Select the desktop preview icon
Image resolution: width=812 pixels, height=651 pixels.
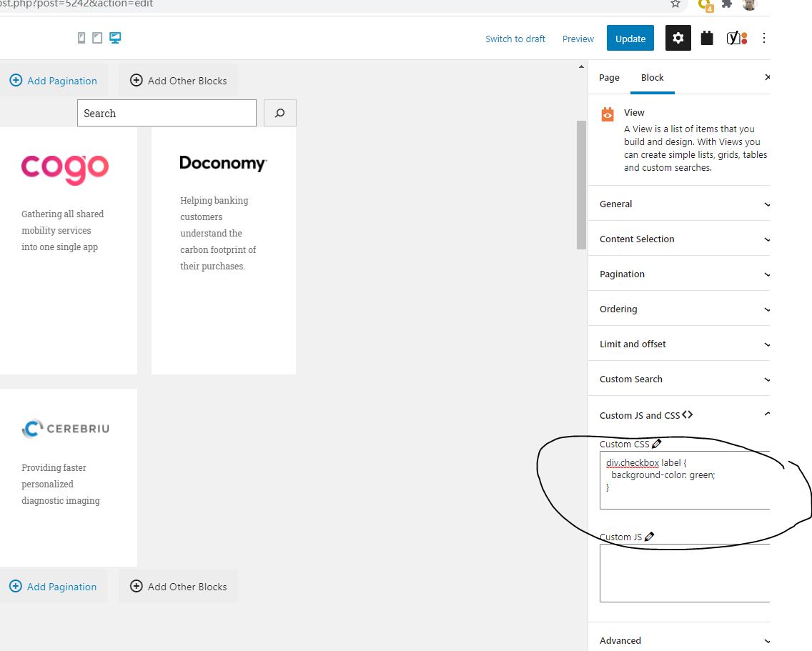click(x=114, y=37)
